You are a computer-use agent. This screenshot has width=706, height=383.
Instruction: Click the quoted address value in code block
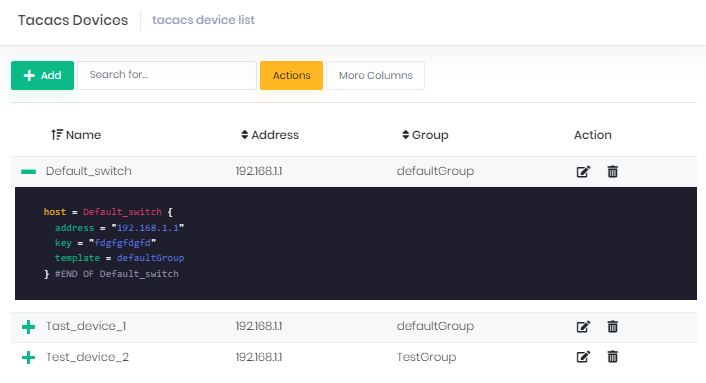pyautogui.click(x=148, y=228)
